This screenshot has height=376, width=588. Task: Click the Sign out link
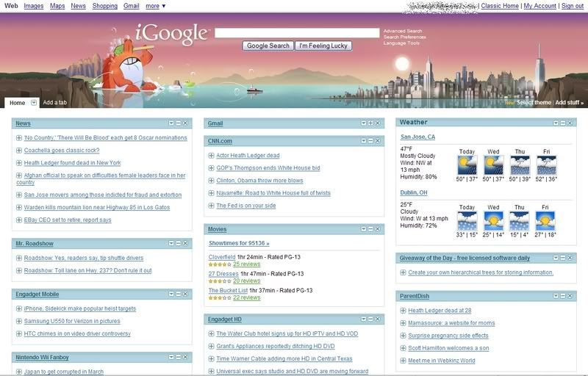[573, 6]
